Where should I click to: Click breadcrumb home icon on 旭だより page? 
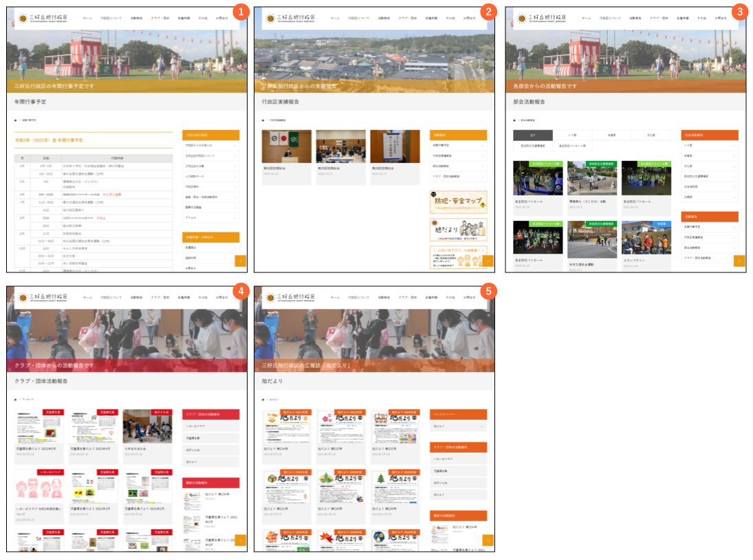pos(263,400)
